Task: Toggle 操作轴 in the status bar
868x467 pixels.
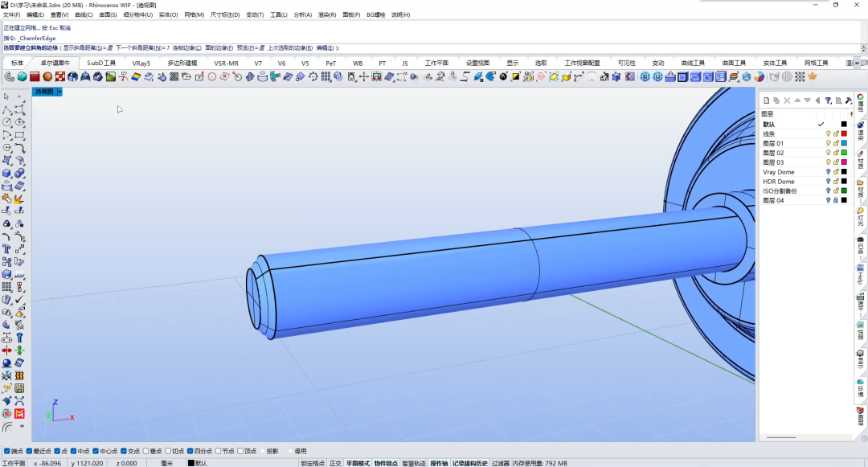Action: [439, 463]
